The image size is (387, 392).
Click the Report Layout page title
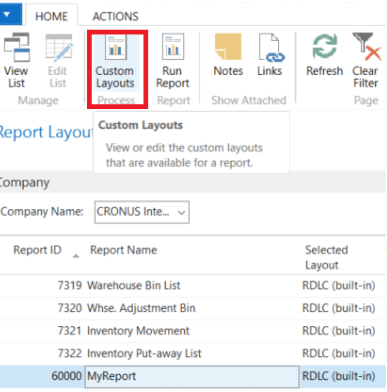pyautogui.click(x=46, y=133)
